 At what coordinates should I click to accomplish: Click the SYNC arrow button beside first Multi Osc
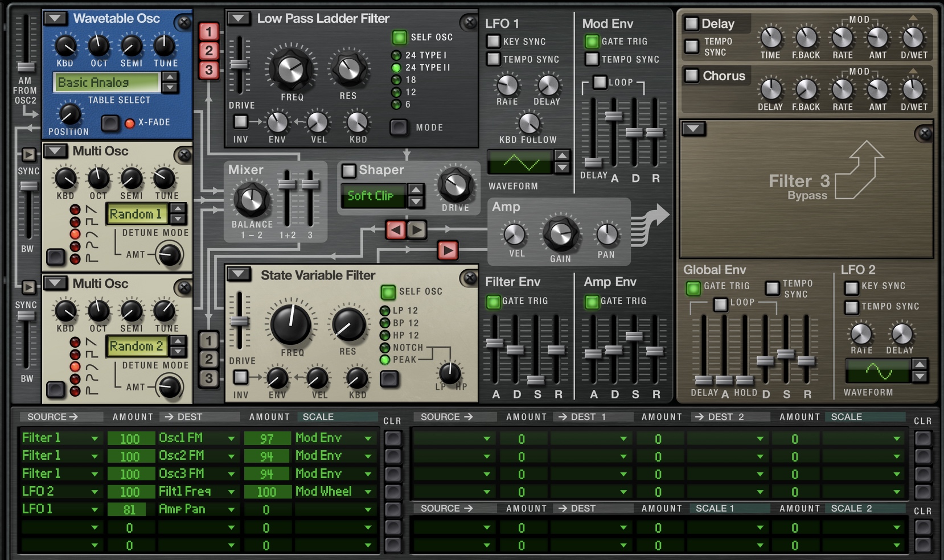tap(28, 154)
